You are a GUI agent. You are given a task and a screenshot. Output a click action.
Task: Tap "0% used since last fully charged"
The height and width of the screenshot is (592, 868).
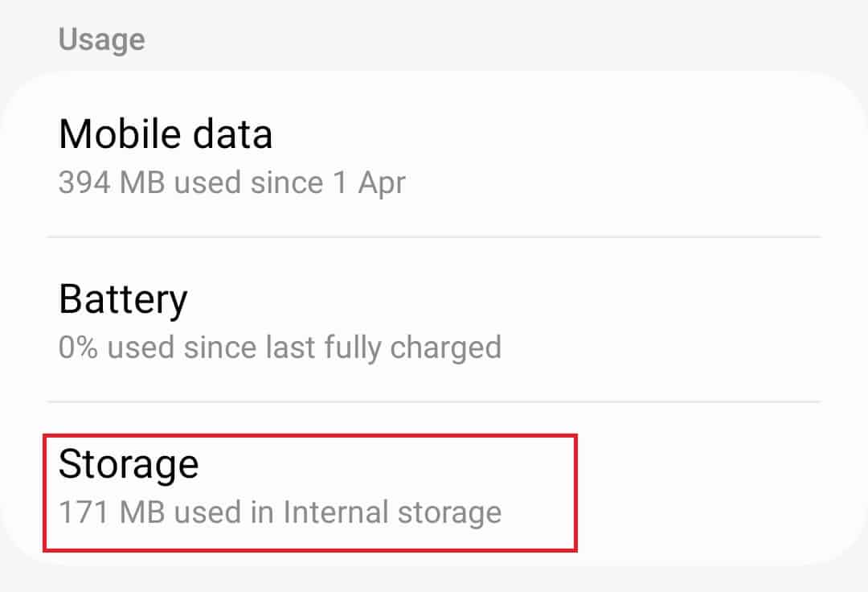coord(280,347)
